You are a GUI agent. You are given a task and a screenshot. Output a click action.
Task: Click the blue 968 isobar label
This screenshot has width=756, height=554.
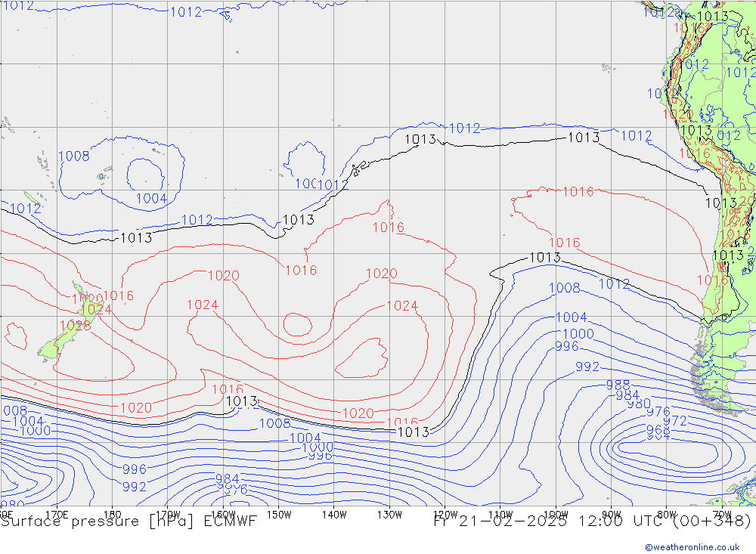pyautogui.click(x=658, y=429)
